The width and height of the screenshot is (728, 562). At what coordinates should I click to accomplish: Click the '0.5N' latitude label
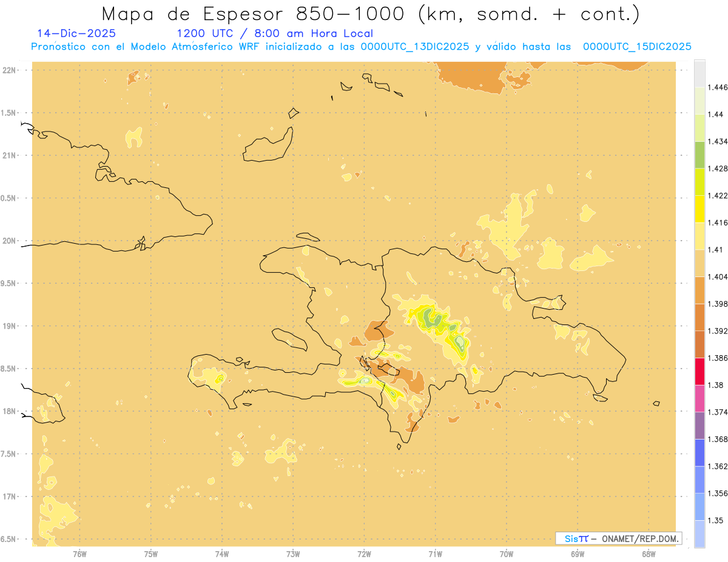point(9,198)
